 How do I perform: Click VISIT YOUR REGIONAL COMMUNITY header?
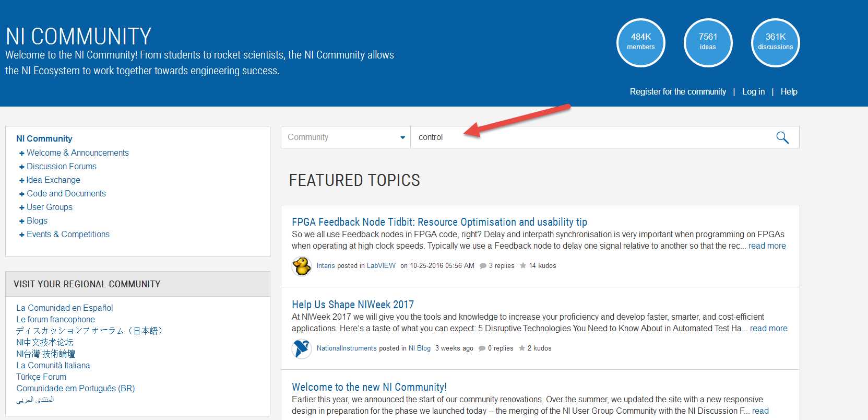[x=87, y=284]
